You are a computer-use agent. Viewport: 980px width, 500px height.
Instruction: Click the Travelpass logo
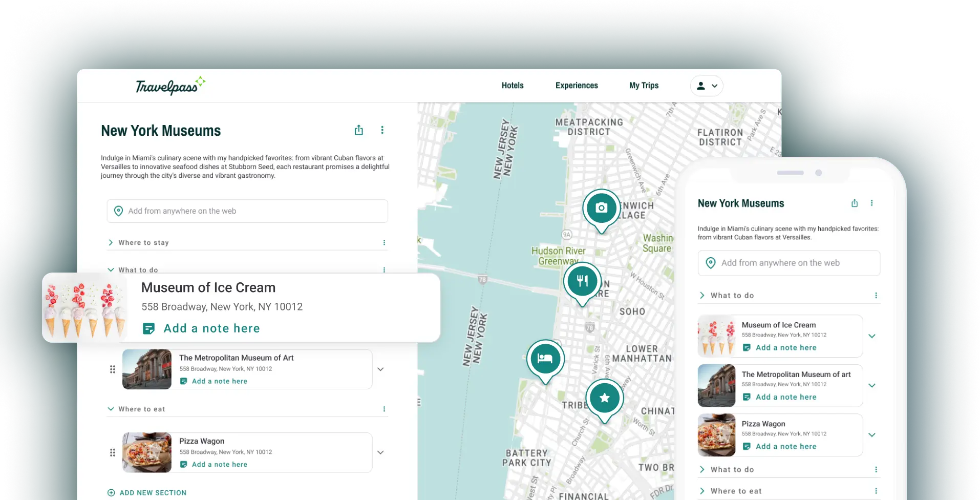(x=170, y=85)
